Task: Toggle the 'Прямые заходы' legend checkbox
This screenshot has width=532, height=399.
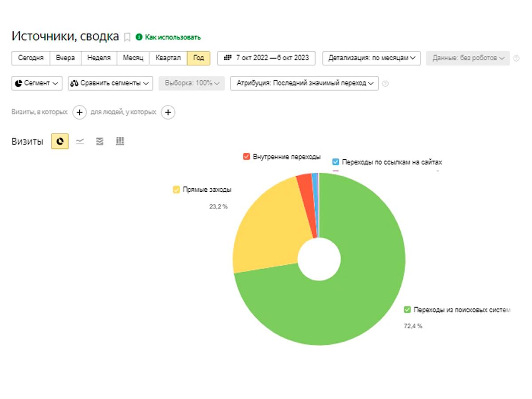Action: (176, 190)
